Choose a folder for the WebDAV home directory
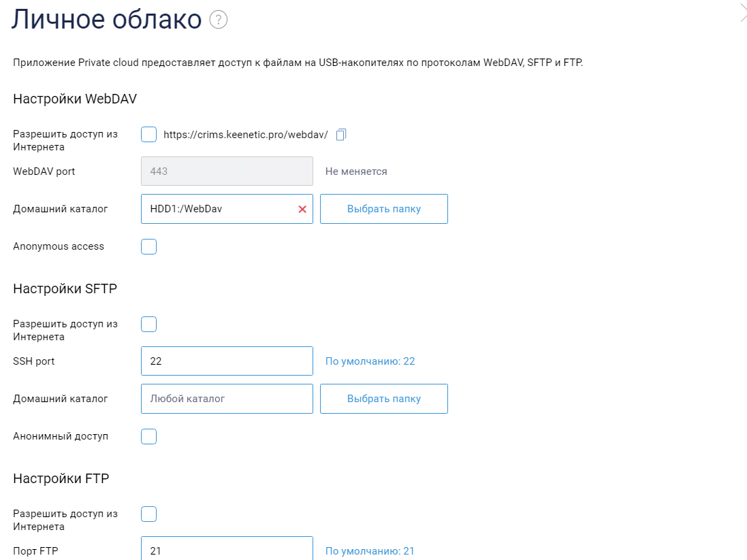Viewport: 747px width, 560px height. pos(384,209)
